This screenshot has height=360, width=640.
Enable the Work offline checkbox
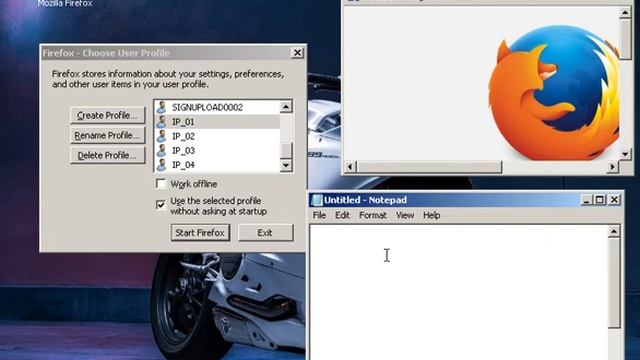[161, 184]
